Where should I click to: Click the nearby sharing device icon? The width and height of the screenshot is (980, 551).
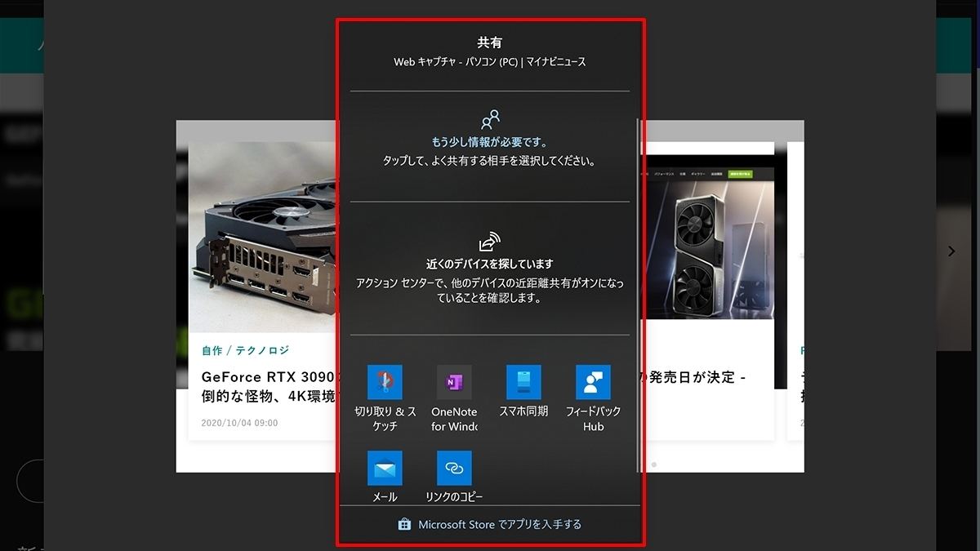pyautogui.click(x=490, y=242)
